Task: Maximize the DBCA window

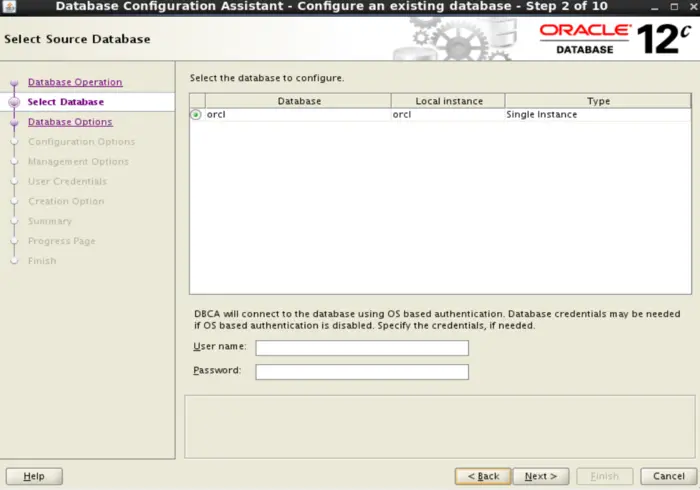Action: tap(674, 7)
